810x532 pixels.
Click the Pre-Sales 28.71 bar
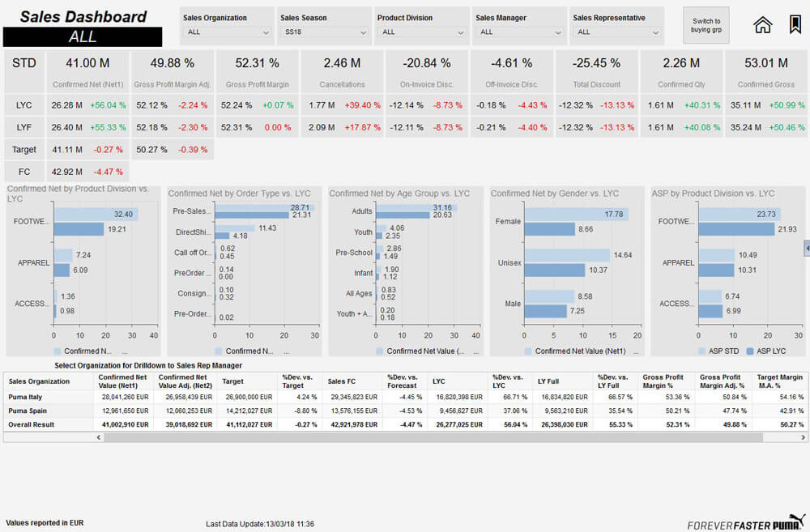pos(265,207)
